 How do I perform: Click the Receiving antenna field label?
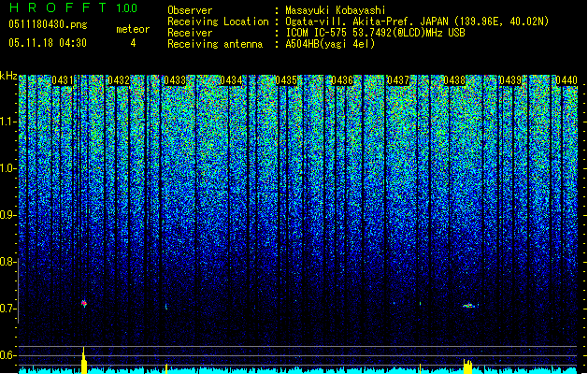click(x=215, y=44)
